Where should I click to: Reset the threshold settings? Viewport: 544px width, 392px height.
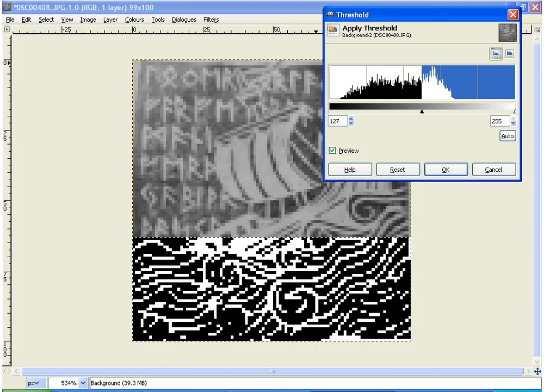pyautogui.click(x=398, y=169)
